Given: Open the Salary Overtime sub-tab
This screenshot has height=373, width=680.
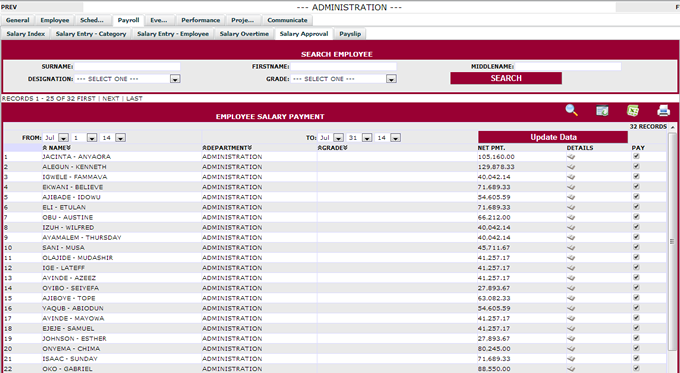Looking at the screenshot, I should pos(244,34).
